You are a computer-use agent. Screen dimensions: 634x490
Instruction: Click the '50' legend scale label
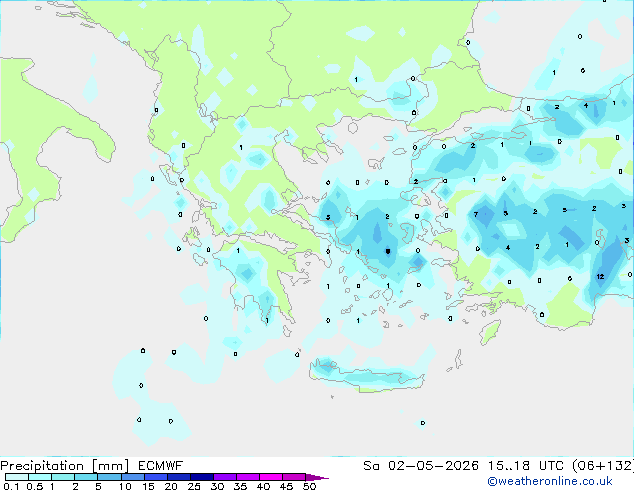coord(309,486)
